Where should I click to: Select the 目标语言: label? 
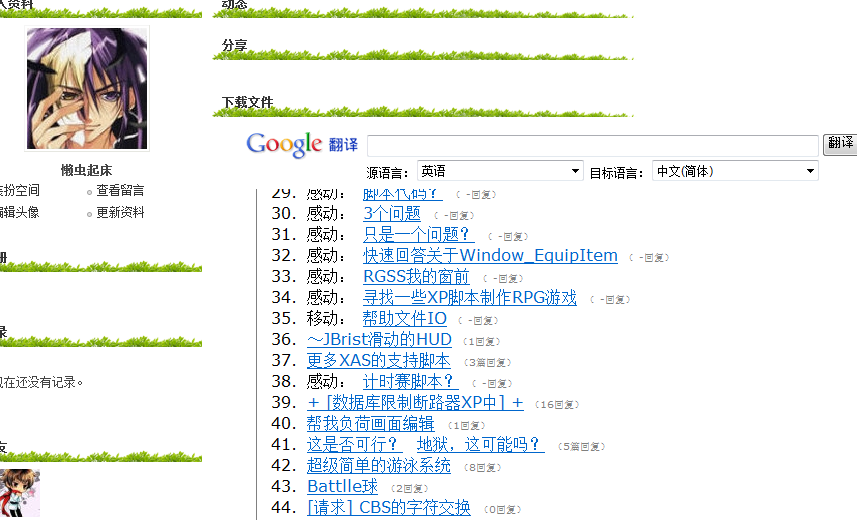(x=617, y=173)
